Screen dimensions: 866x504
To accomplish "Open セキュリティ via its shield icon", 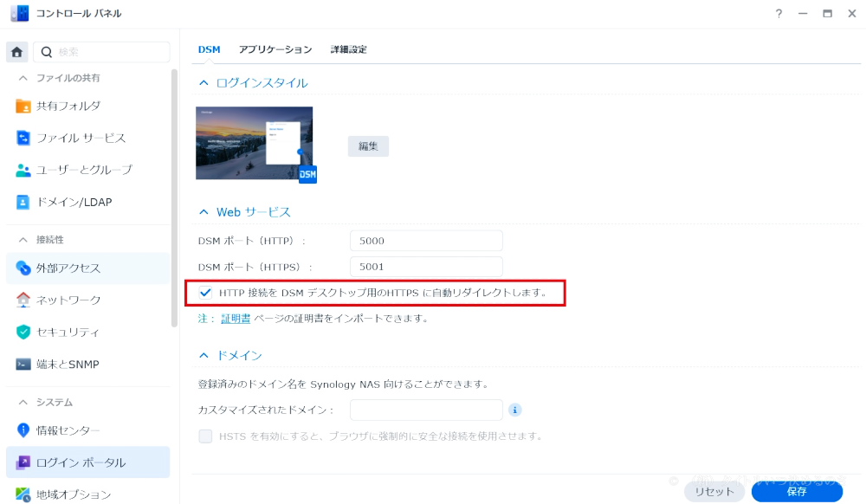I will [x=23, y=332].
